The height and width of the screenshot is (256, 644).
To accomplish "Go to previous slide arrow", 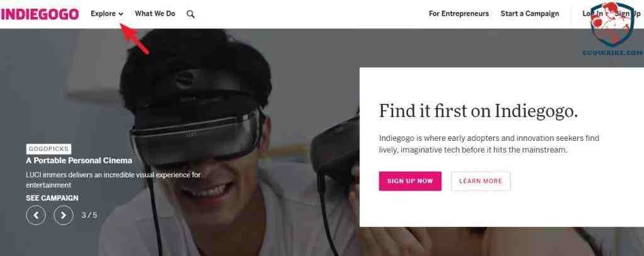I will (36, 215).
